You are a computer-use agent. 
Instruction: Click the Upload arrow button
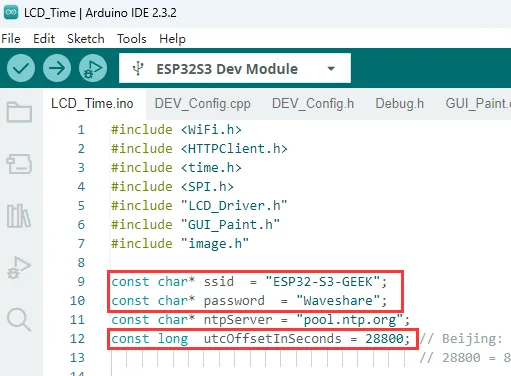click(57, 68)
